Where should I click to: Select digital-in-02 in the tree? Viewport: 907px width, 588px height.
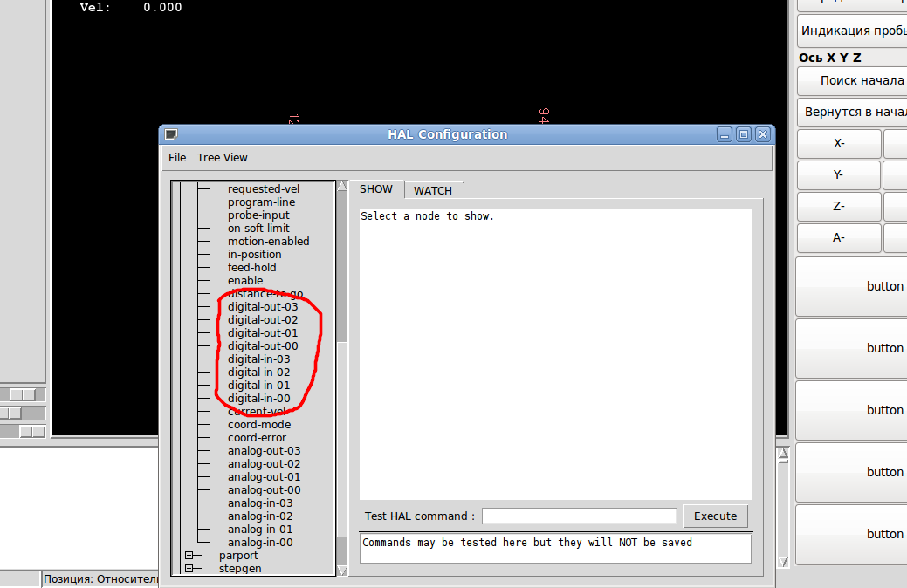coord(258,373)
